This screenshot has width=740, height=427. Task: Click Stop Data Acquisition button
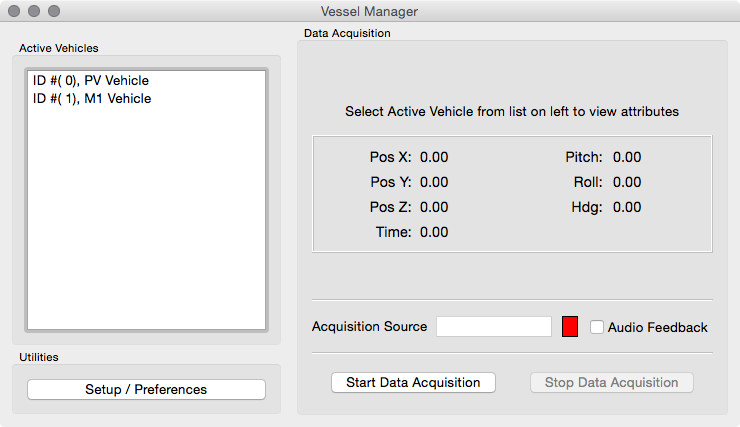coord(611,382)
